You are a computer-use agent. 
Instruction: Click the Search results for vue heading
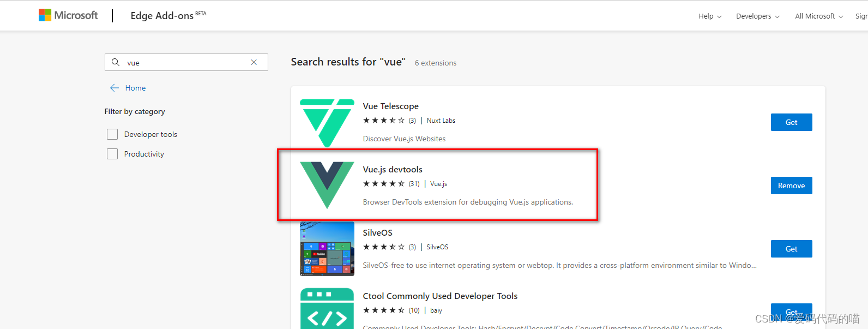point(348,62)
